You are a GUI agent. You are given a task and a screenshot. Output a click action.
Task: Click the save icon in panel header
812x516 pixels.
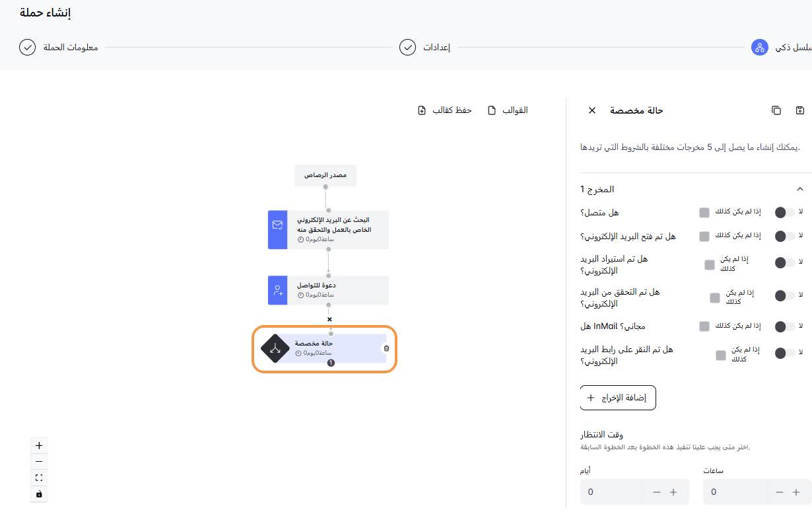click(x=800, y=110)
